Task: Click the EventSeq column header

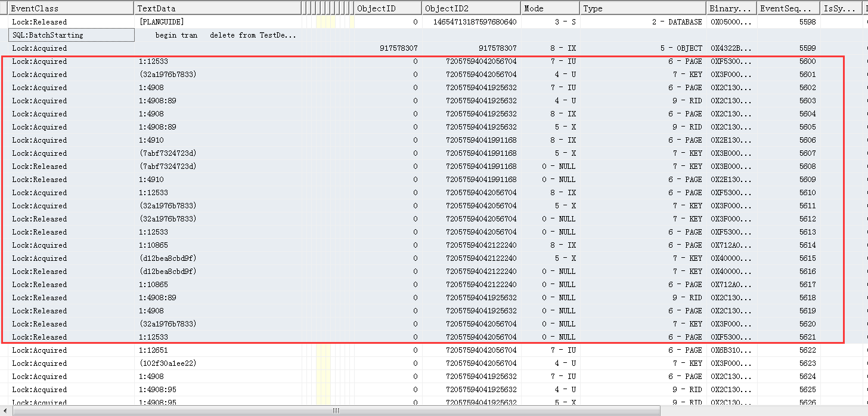Action: 789,8
